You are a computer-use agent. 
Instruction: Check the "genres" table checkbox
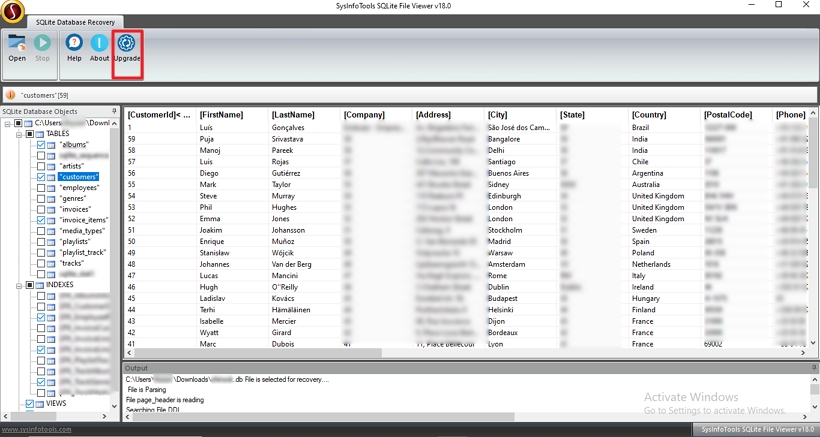(41, 199)
